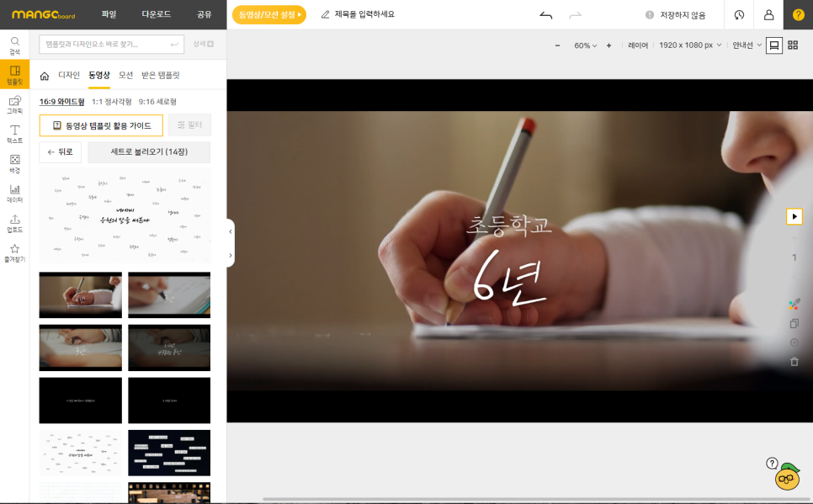
Task: Open the 공유 share menu
Action: coord(205,14)
